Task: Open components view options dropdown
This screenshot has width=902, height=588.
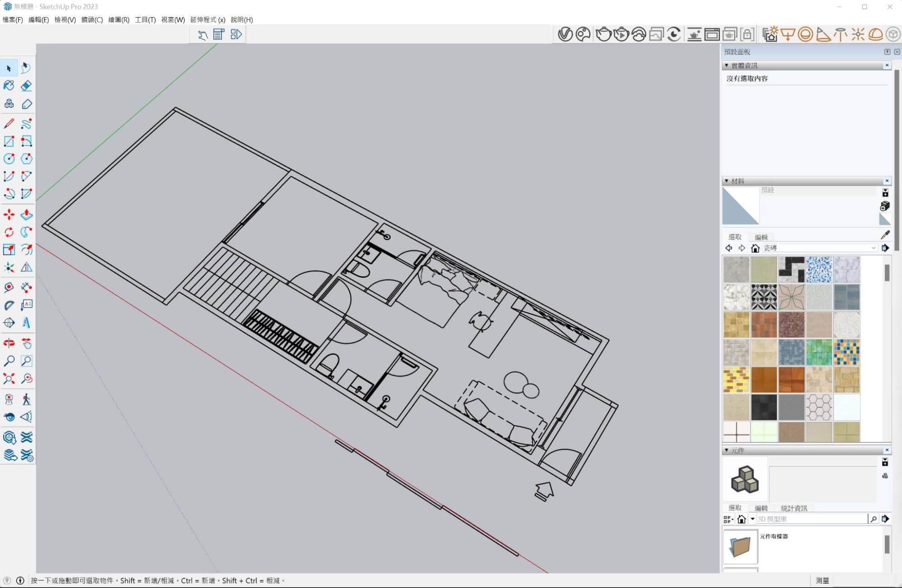Action: pyautogui.click(x=727, y=519)
